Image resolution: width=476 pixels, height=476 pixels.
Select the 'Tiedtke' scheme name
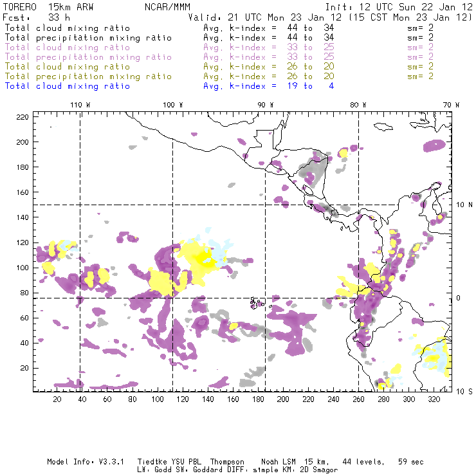pos(152,462)
